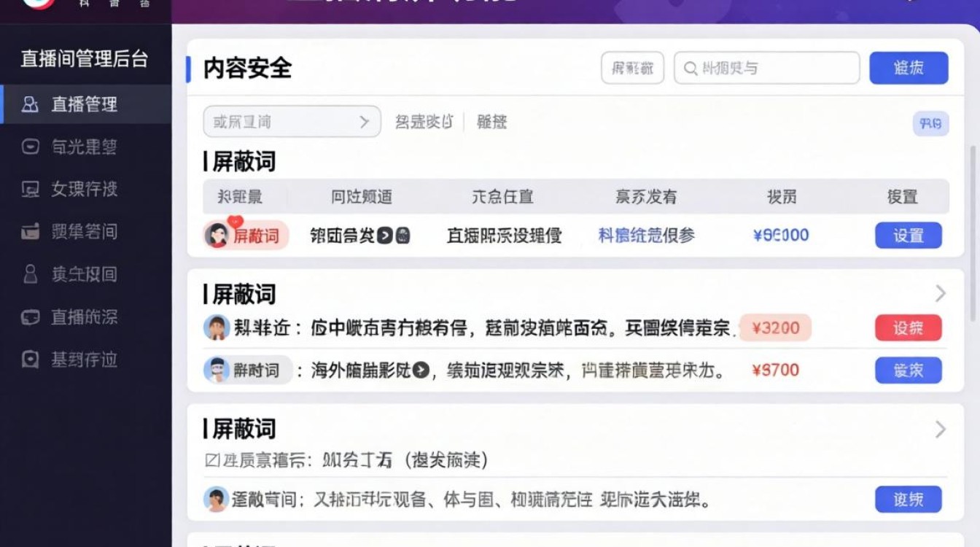Open the 直播 chat-bubble icon near sidebar bottom
This screenshot has height=547, width=980.
coord(29,317)
